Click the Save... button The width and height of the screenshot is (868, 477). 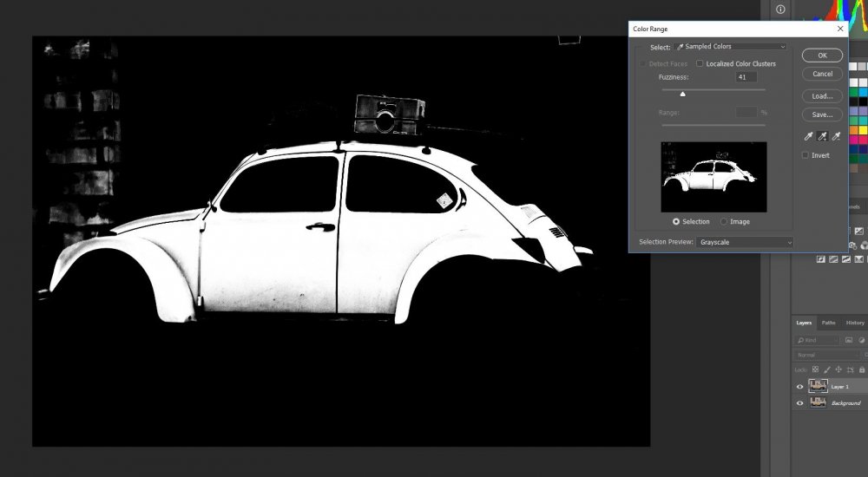823,114
